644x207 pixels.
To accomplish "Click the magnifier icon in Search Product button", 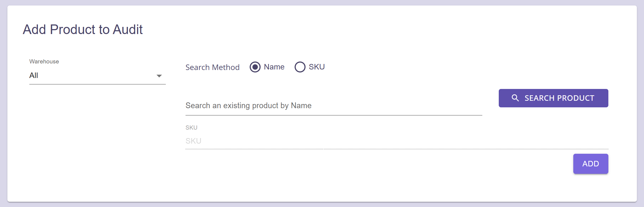I will [x=515, y=98].
